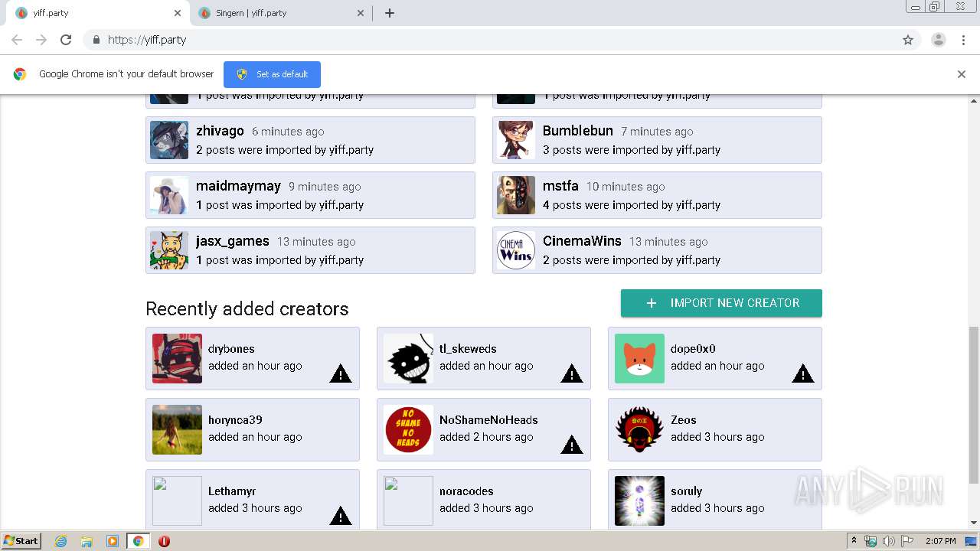Open Windows Explorer folder in taskbar

point(87,541)
